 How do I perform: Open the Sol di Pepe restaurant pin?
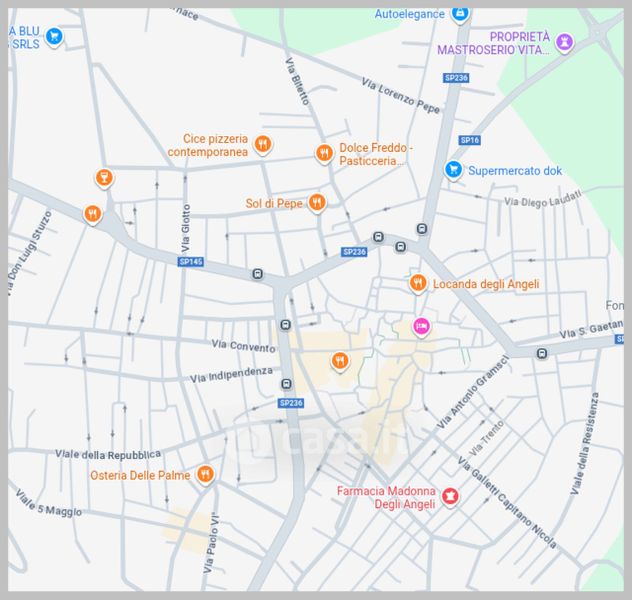(x=316, y=203)
